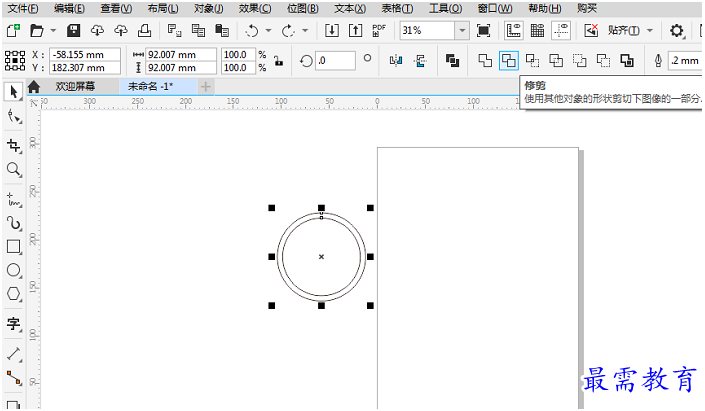Click the Weld shapes icon
705x411 pixels.
tap(485, 60)
